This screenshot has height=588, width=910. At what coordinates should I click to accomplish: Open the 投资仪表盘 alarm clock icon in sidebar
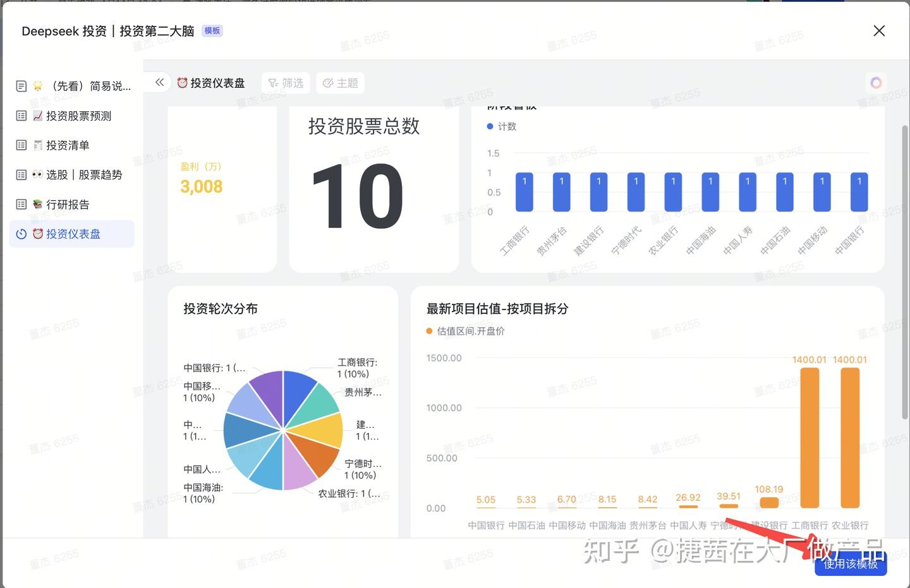[38, 234]
